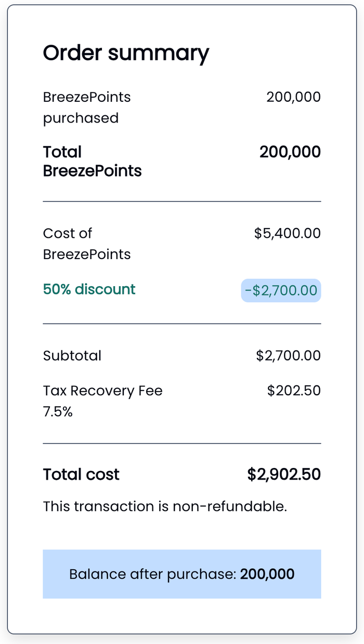Click the Subtotal label

(72, 356)
